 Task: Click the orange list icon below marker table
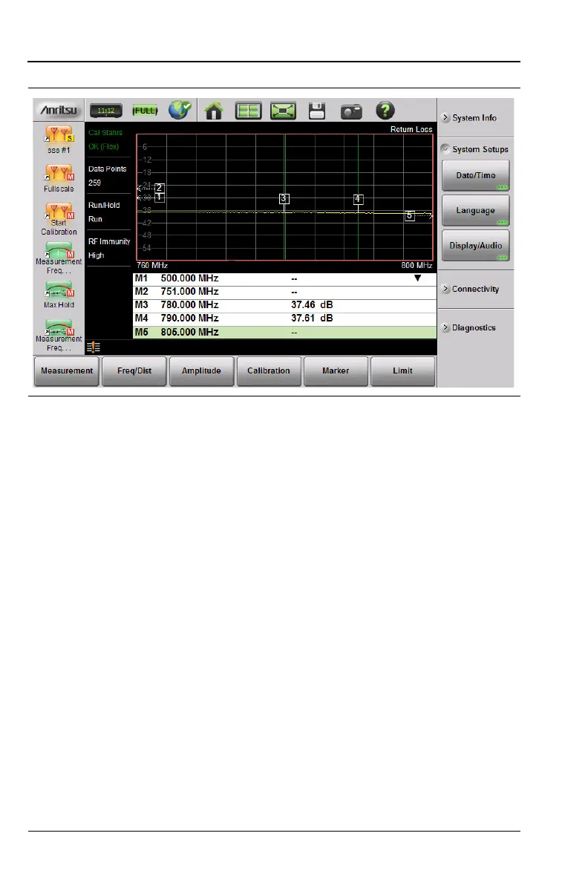click(x=94, y=347)
